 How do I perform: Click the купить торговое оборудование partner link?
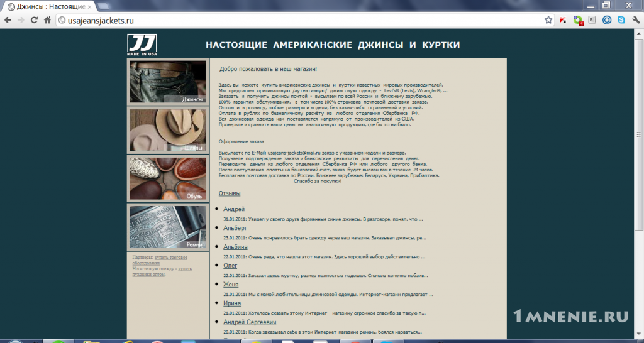point(160,260)
